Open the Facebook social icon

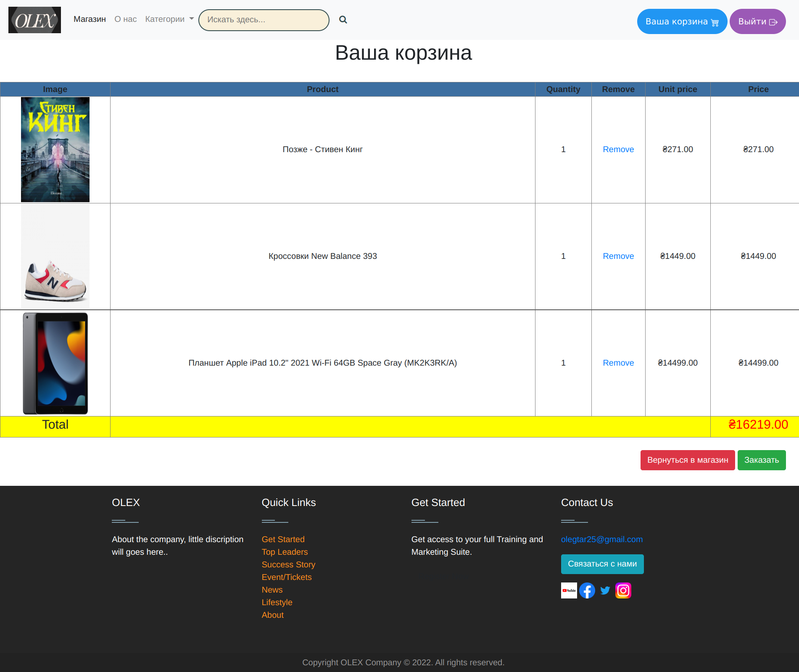point(587,590)
